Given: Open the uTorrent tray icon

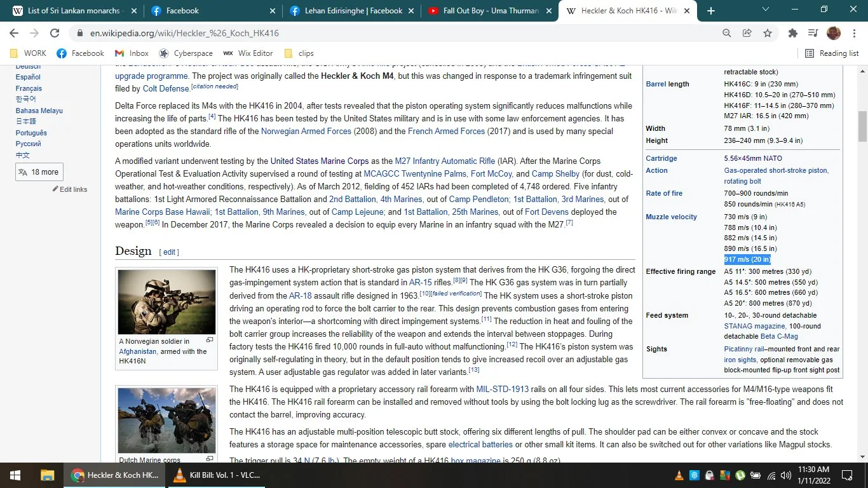Looking at the screenshot, I should [740, 475].
